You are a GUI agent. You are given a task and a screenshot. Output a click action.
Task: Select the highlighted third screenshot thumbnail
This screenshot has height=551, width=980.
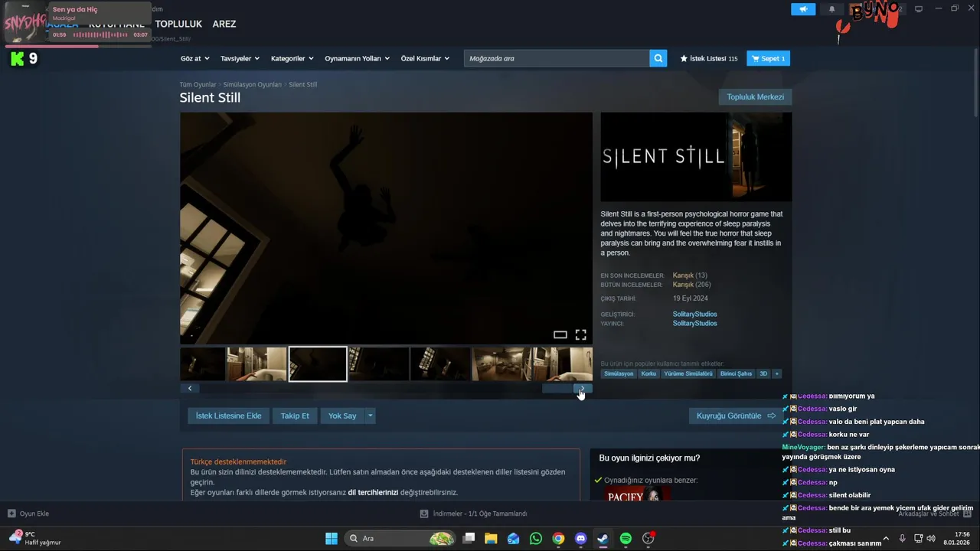[318, 364]
